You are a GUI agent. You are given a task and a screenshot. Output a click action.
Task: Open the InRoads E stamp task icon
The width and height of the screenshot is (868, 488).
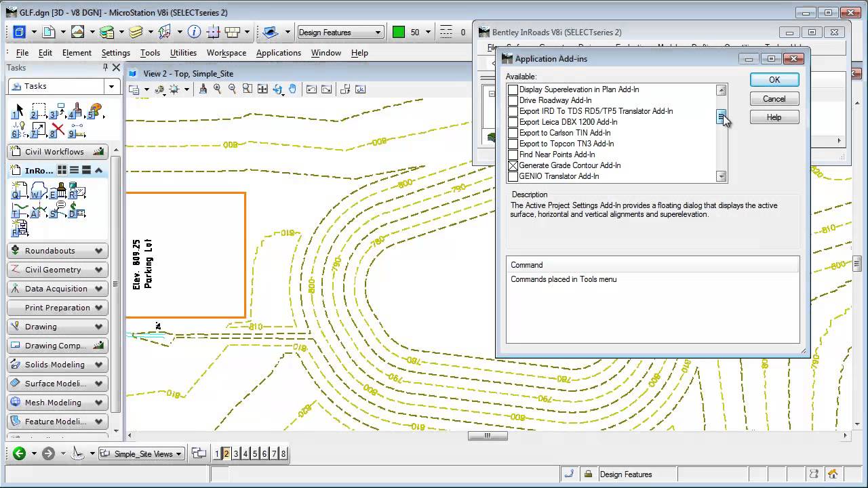(x=58, y=192)
